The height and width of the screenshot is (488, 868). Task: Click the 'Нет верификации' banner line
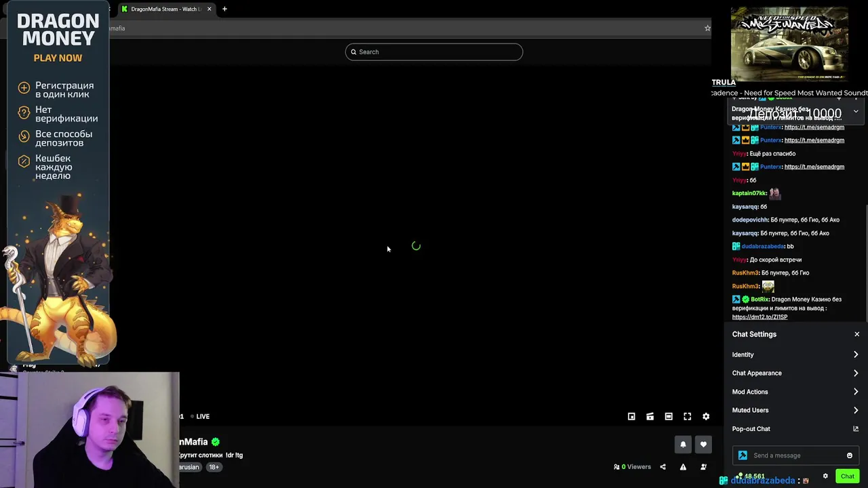66,114
